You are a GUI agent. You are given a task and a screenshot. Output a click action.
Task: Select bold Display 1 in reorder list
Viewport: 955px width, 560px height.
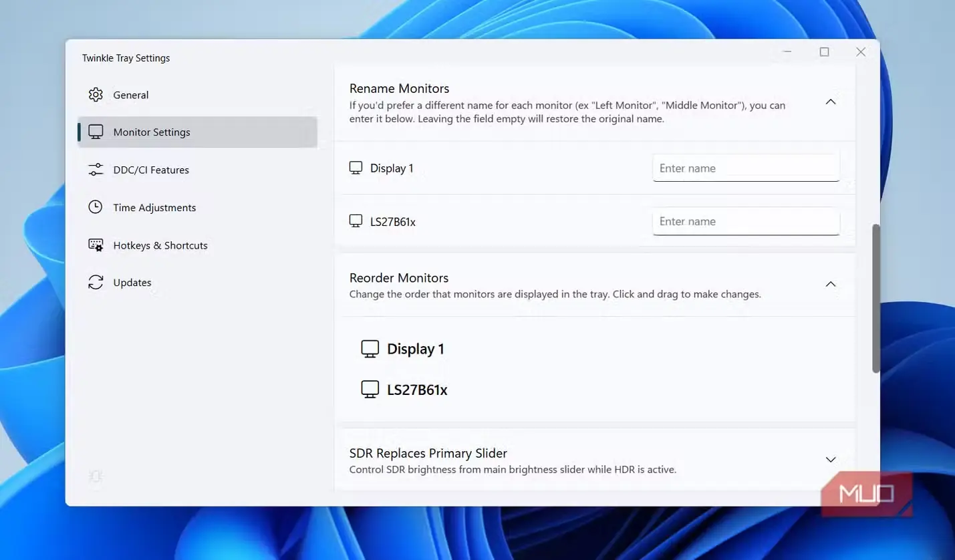(x=416, y=349)
